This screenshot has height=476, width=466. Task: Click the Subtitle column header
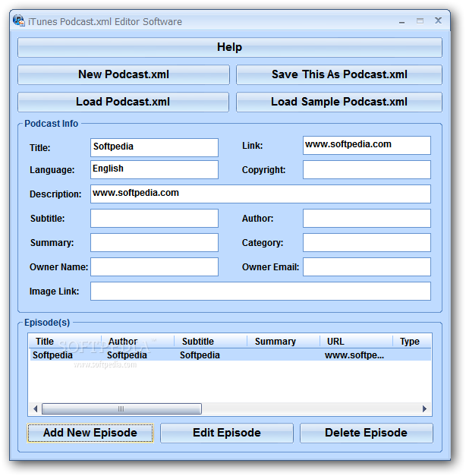click(x=211, y=341)
